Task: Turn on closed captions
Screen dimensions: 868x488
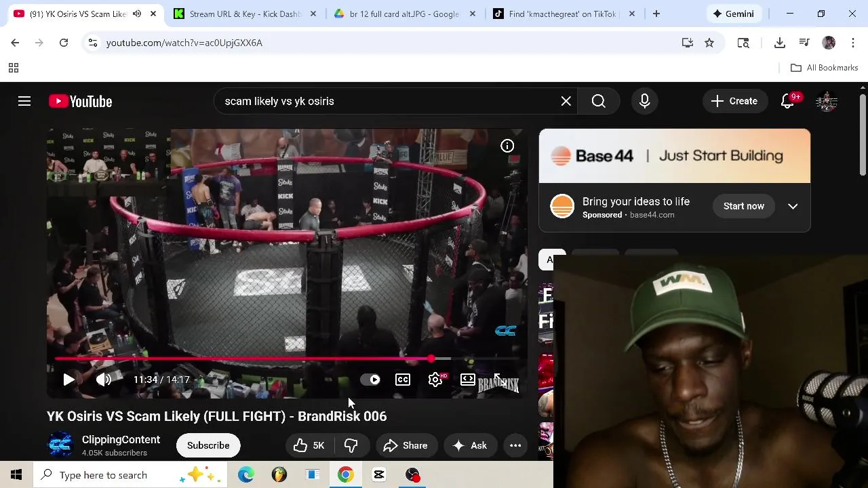Action: 403,380
